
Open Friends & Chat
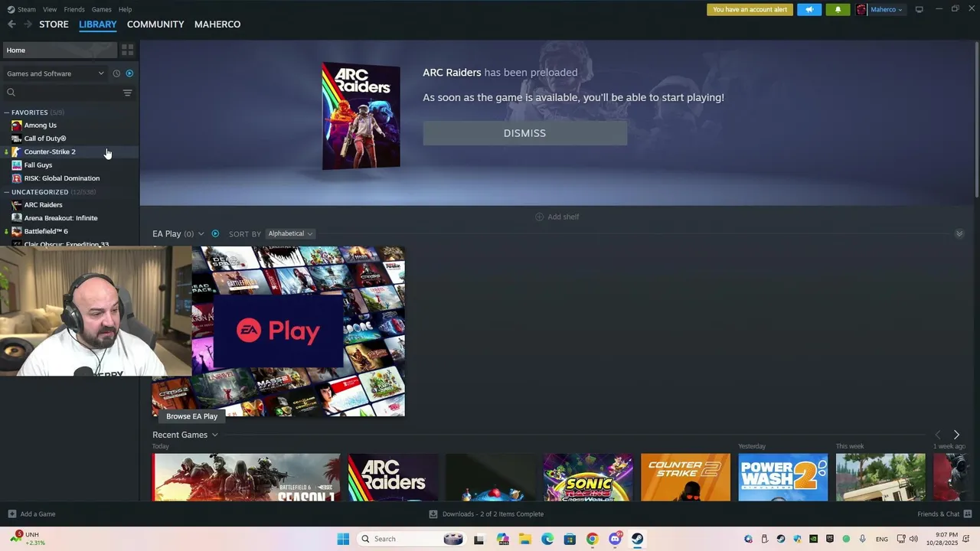pos(944,514)
